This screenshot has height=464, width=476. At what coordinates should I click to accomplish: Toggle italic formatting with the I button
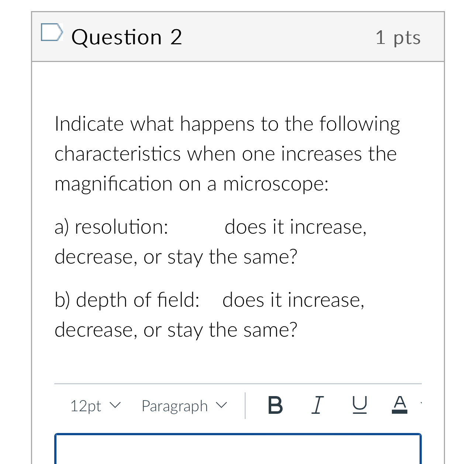click(x=317, y=405)
